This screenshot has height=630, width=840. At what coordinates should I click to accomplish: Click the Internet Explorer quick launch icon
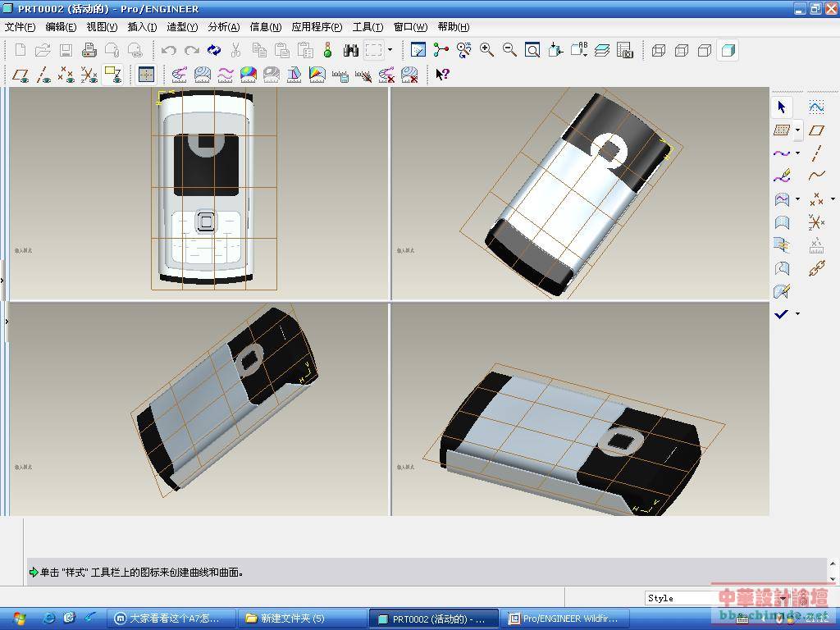[x=48, y=619]
